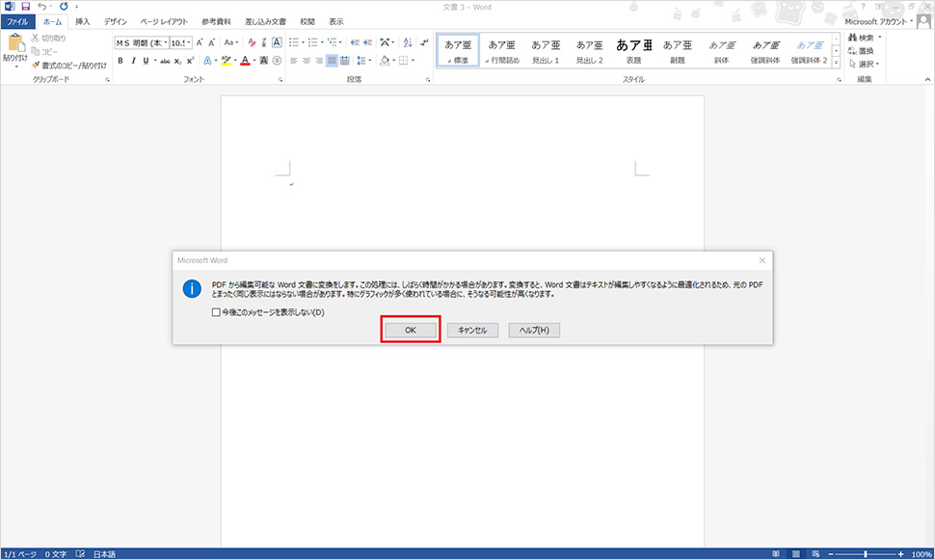Image resolution: width=935 pixels, height=560 pixels.
Task: Check 'Don't show this message again' box
Action: (216, 312)
